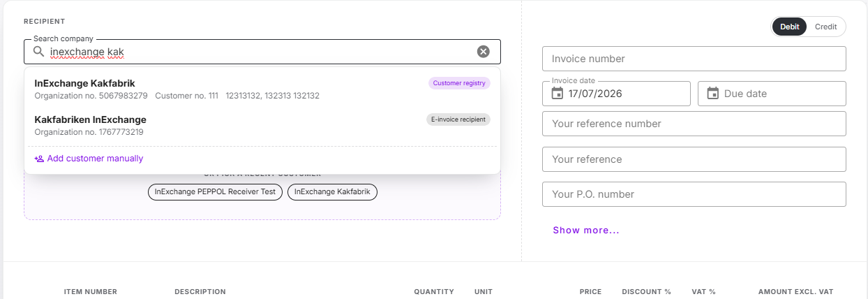Clear the company search text
This screenshot has width=868, height=299.
tap(484, 52)
